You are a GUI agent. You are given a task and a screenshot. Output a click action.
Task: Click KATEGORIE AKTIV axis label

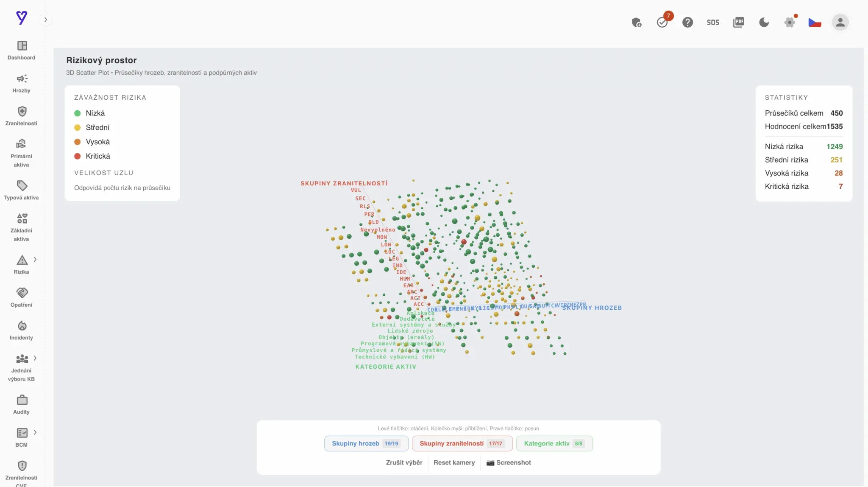point(386,367)
